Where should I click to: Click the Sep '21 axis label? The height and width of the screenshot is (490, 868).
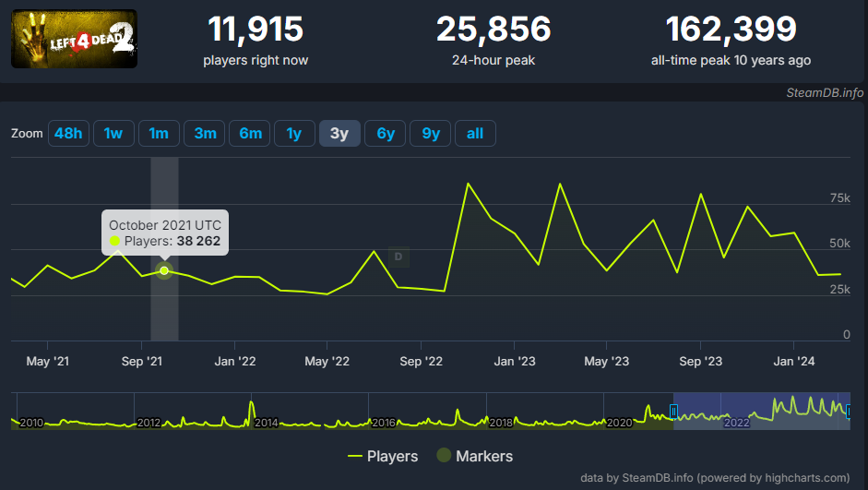coord(142,362)
